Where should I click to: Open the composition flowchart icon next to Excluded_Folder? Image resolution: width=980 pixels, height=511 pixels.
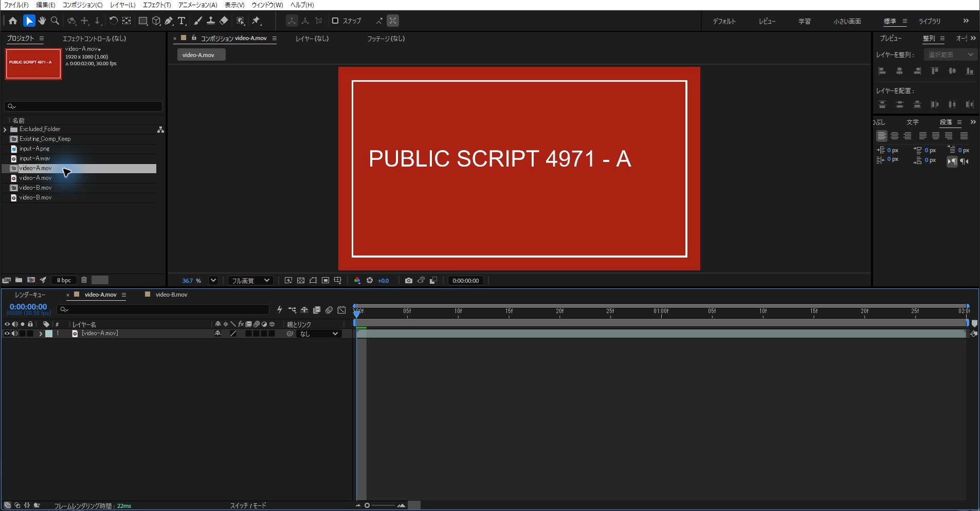click(160, 130)
